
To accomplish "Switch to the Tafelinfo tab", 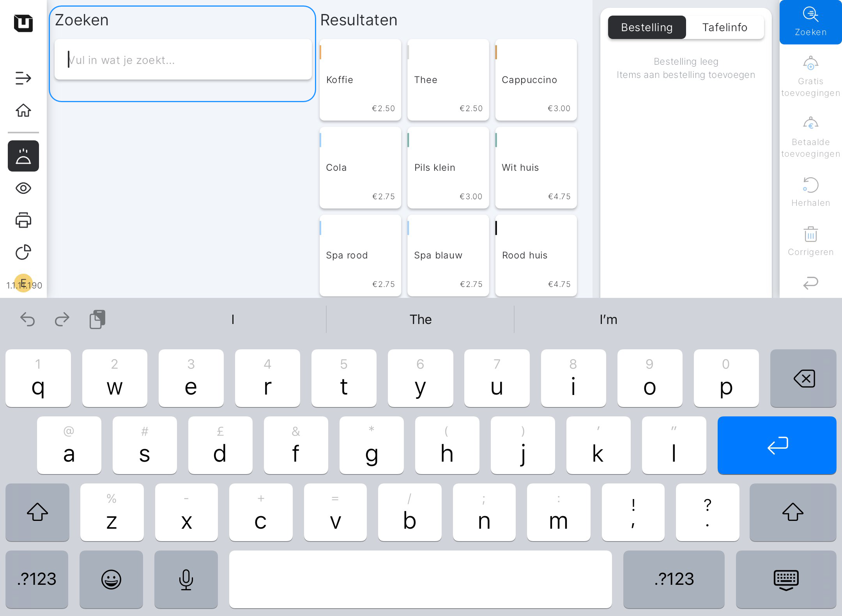I will click(725, 27).
